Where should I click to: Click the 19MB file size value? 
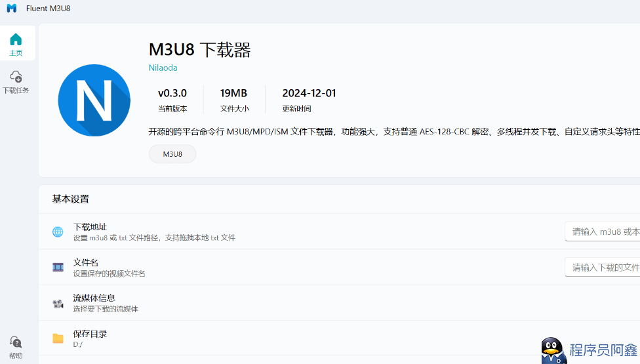233,93
